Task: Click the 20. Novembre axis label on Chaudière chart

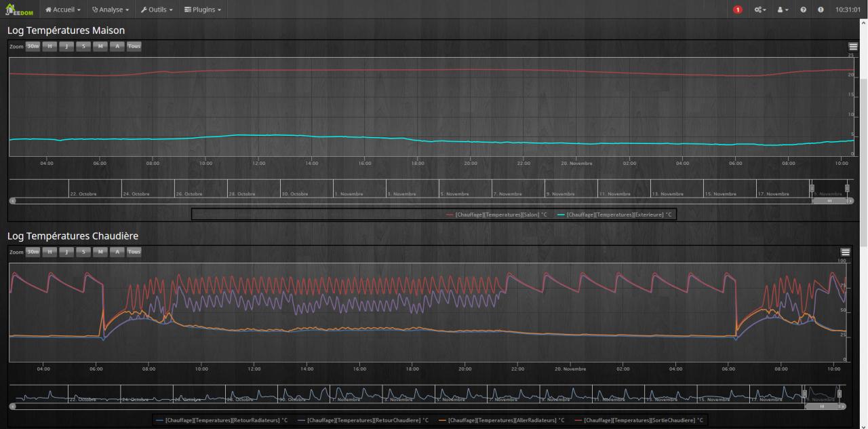Action: coord(570,369)
